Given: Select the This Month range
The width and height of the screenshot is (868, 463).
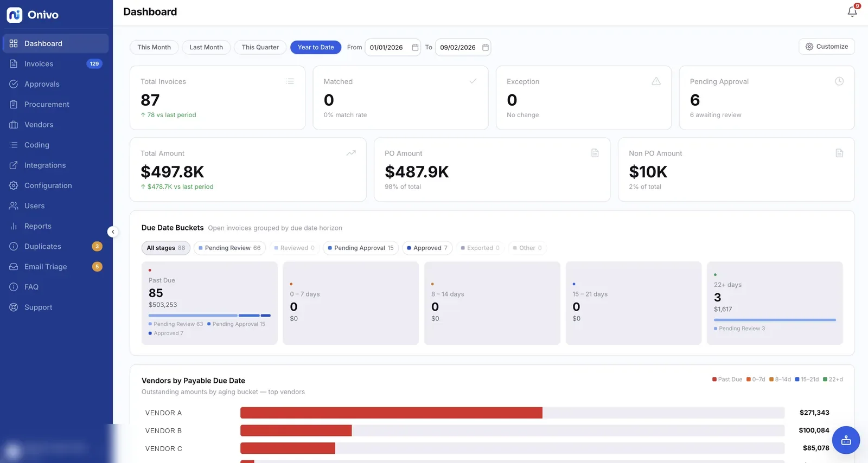Looking at the screenshot, I should 154,47.
